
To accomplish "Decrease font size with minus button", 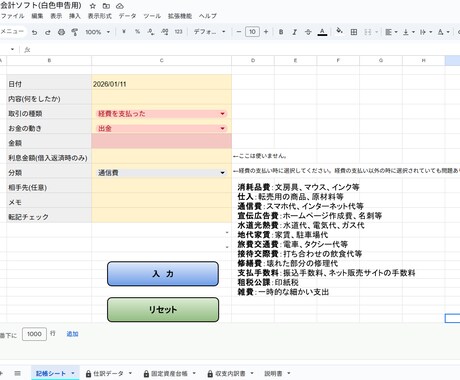I will click(239, 32).
